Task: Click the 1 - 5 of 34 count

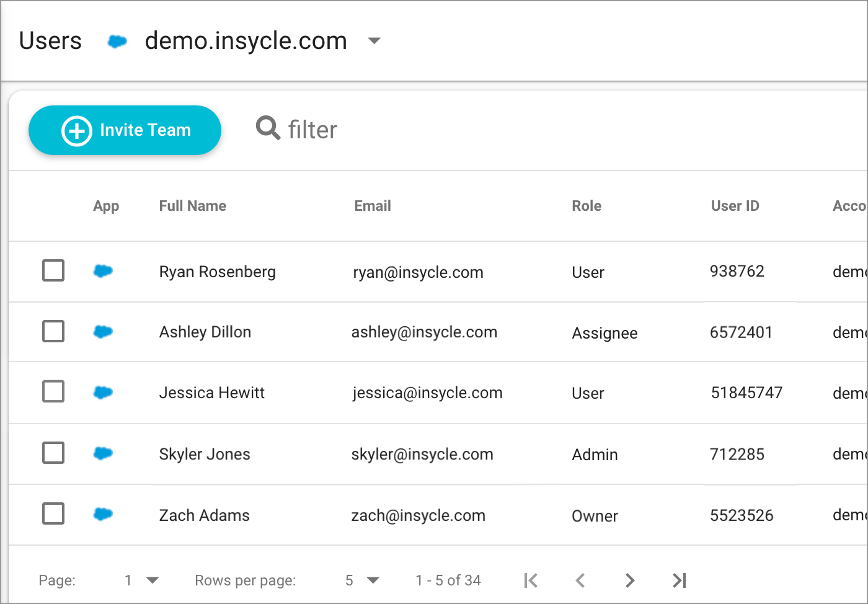Action: pos(448,580)
